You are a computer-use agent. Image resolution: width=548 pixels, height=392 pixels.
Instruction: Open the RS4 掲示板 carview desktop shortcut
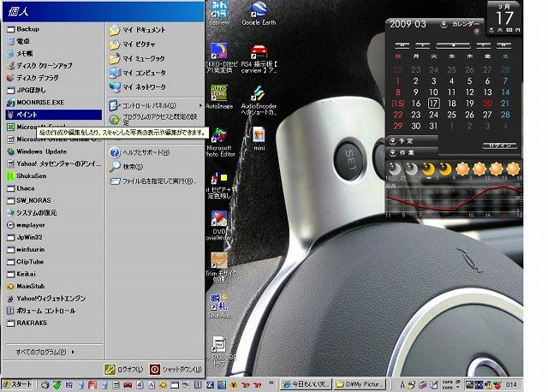tap(259, 59)
